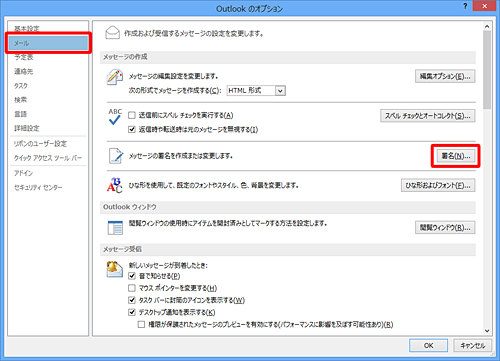Select 言語 category in the left list
The height and width of the screenshot is (361, 500).
(20, 114)
